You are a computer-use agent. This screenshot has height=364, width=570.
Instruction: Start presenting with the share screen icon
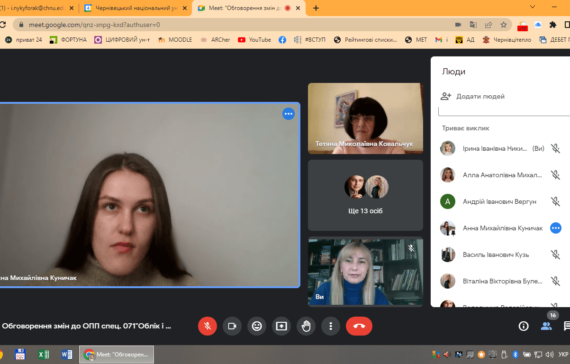coord(281,326)
